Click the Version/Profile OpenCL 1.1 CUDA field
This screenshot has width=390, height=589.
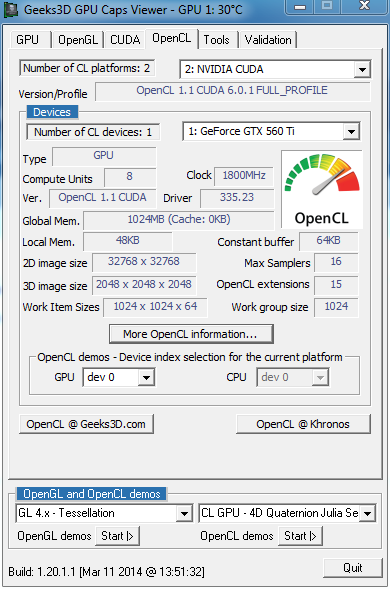coord(233,91)
